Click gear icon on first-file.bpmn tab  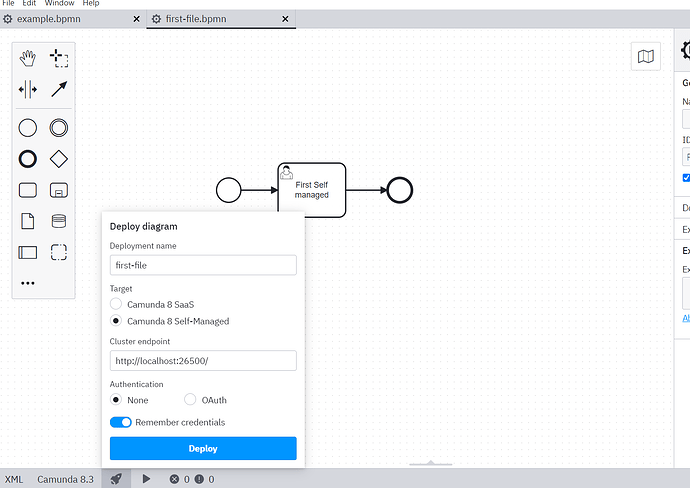(x=156, y=19)
